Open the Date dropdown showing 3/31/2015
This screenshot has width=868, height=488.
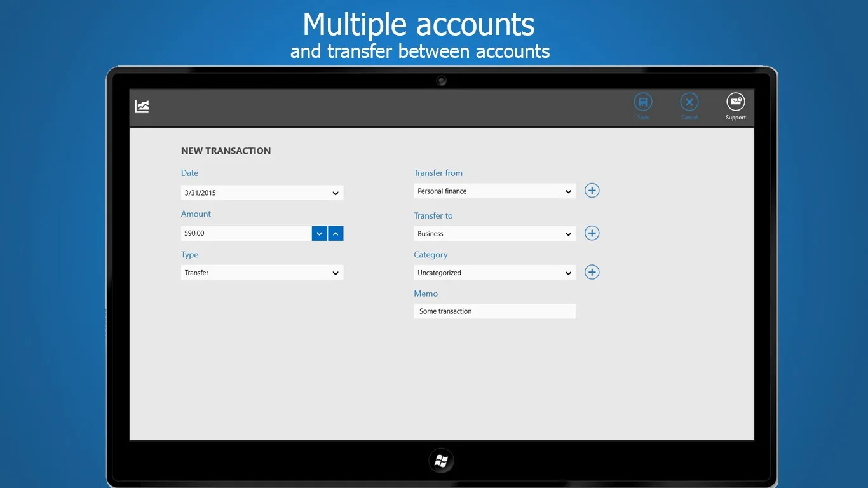click(262, 193)
